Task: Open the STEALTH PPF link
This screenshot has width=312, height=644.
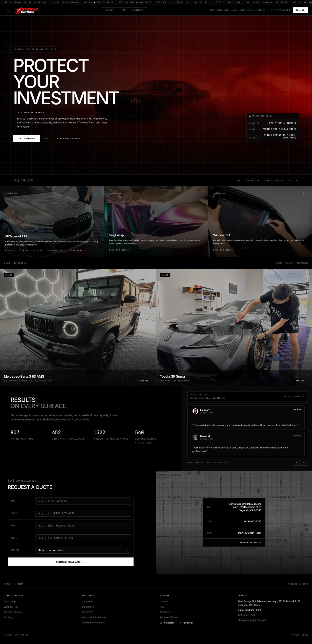Action: pyautogui.click(x=25, y=250)
